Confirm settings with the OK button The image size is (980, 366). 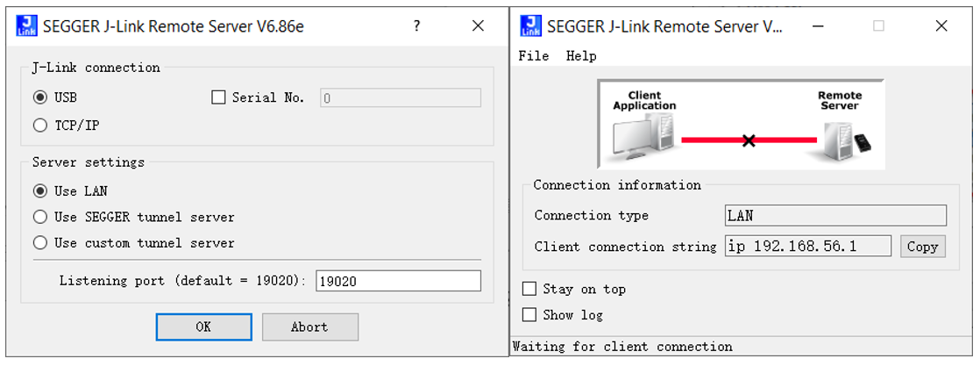click(203, 327)
